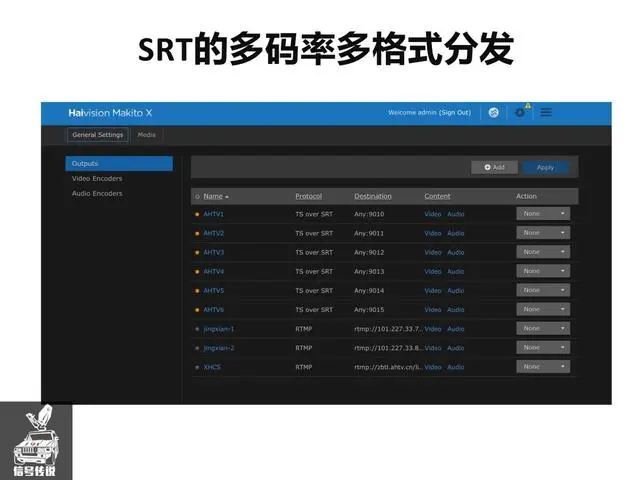Open AHTV6 output link

pyautogui.click(x=213, y=309)
